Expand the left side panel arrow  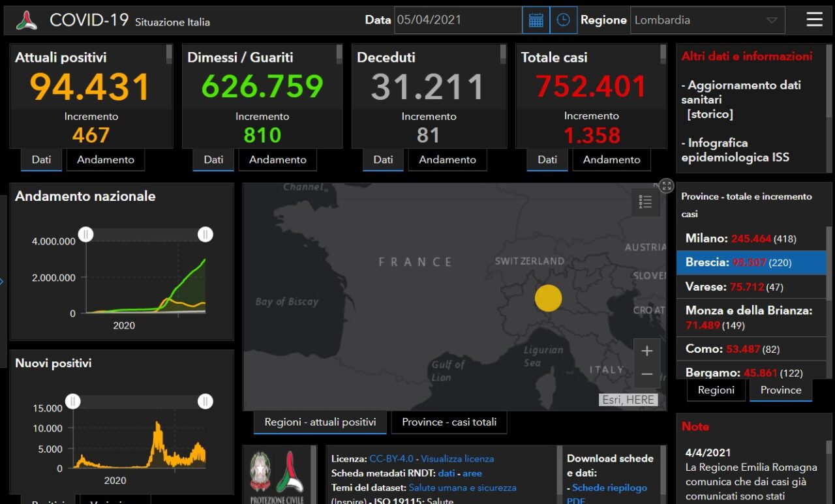pos(2,282)
